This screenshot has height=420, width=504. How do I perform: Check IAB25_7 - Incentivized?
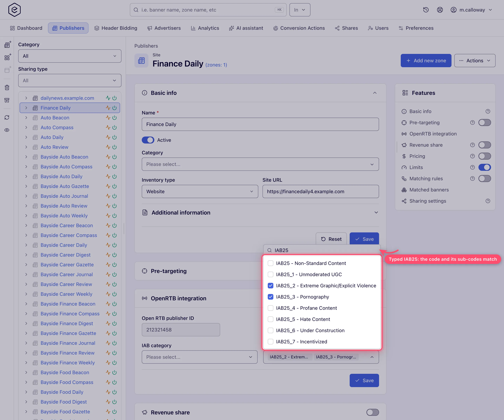270,342
